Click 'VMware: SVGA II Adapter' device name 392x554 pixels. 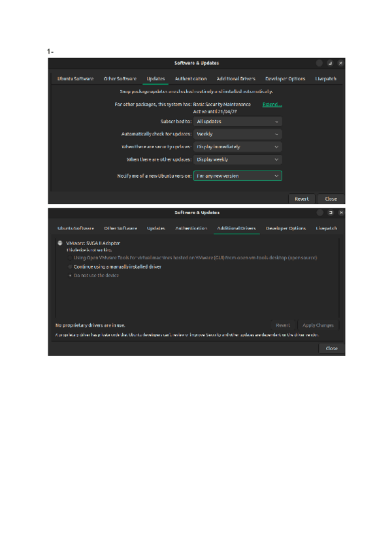[93, 243]
